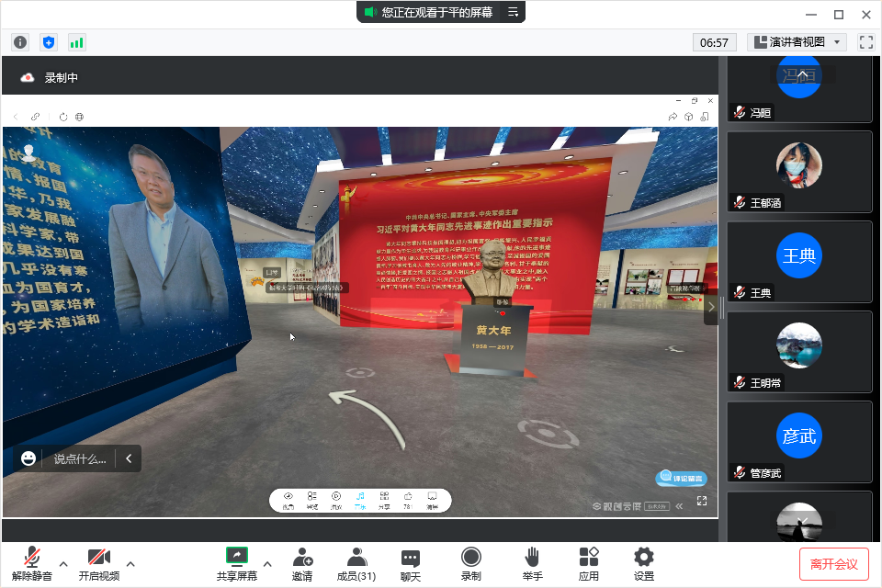Select 王典's participant video tile
Viewport: 882px width, 588px height.
click(x=799, y=262)
